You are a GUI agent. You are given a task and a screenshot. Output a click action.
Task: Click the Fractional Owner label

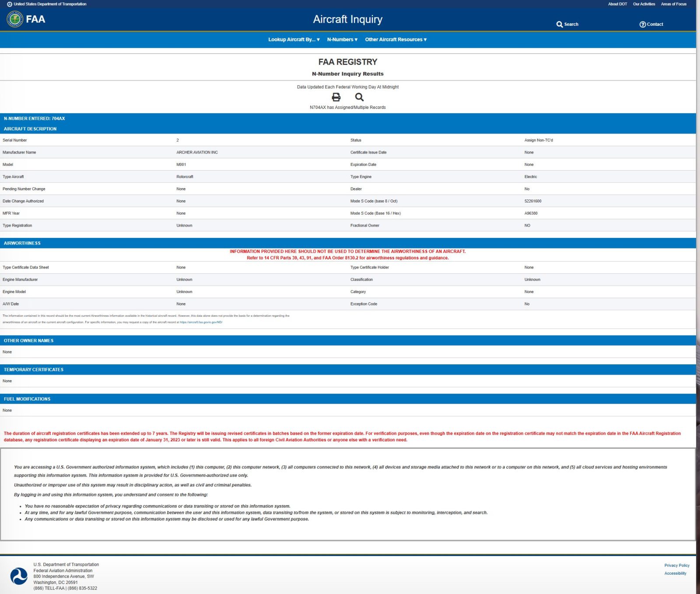[365, 226]
